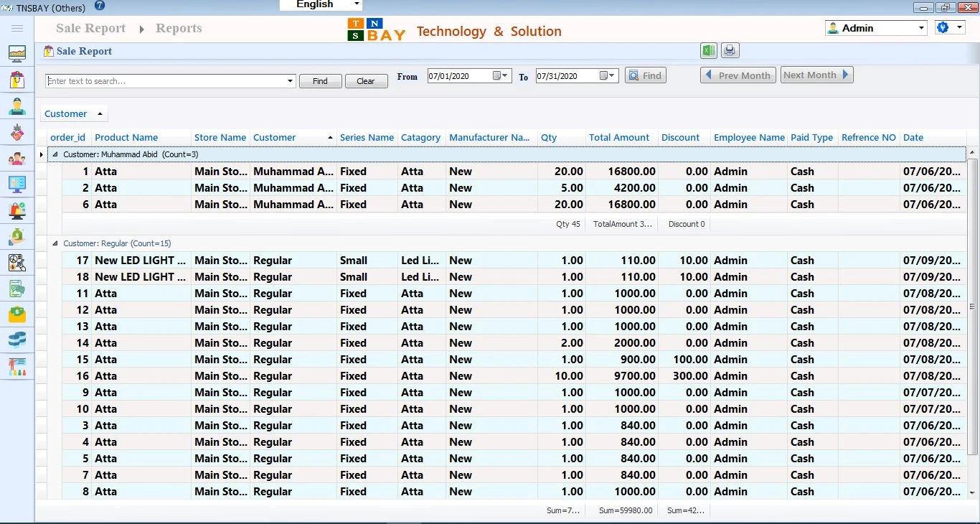This screenshot has width=980, height=524.
Task: Expand the Admin user dropdown
Action: coord(922,28)
